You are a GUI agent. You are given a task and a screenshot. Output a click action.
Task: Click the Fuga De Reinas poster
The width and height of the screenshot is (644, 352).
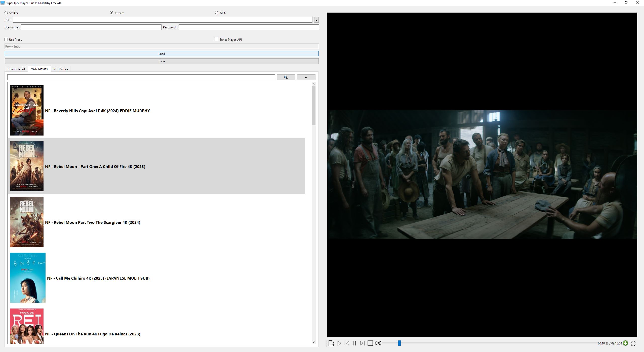27,326
